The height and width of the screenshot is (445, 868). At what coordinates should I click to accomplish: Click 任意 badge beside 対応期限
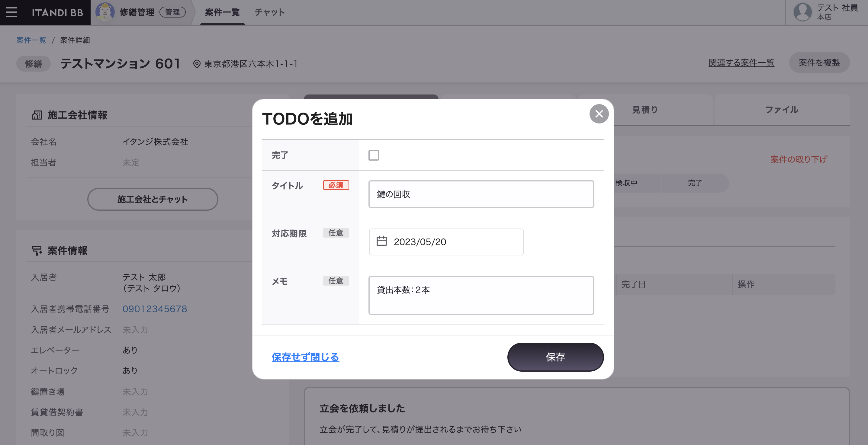click(x=336, y=233)
